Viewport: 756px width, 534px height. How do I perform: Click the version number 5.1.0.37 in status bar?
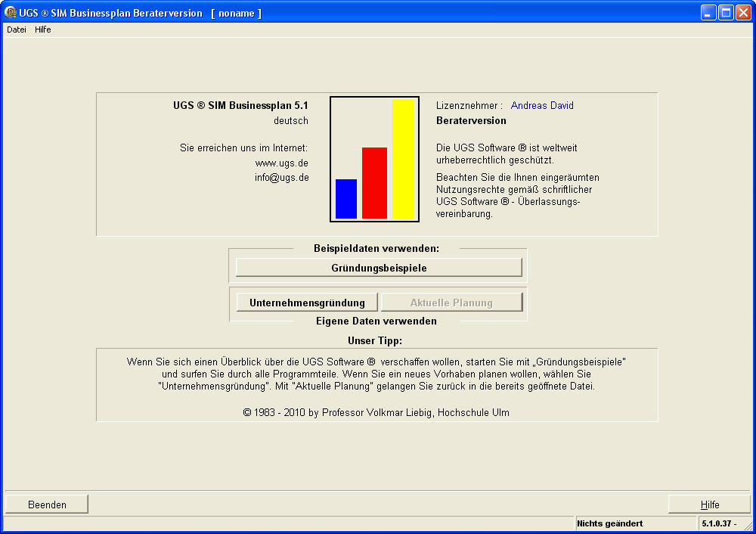point(719,523)
